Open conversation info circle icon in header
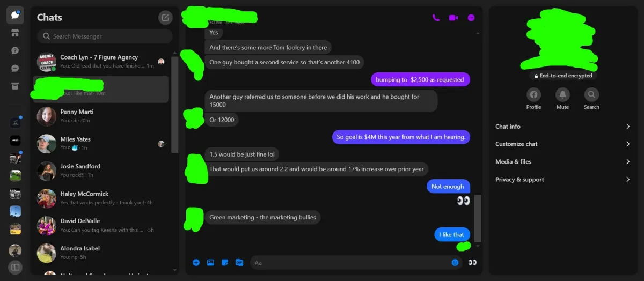 (x=471, y=18)
